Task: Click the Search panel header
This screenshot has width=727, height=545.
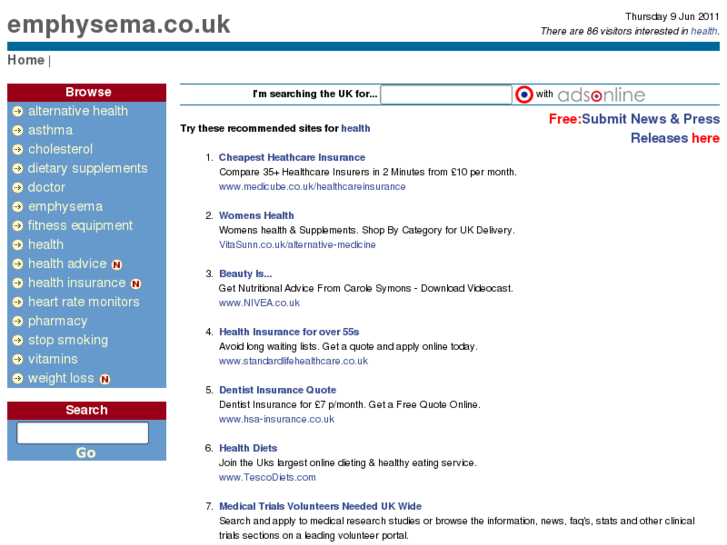Action: [87, 410]
